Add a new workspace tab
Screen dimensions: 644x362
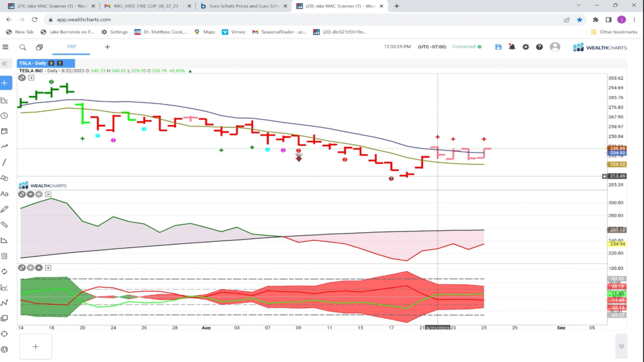pos(107,47)
